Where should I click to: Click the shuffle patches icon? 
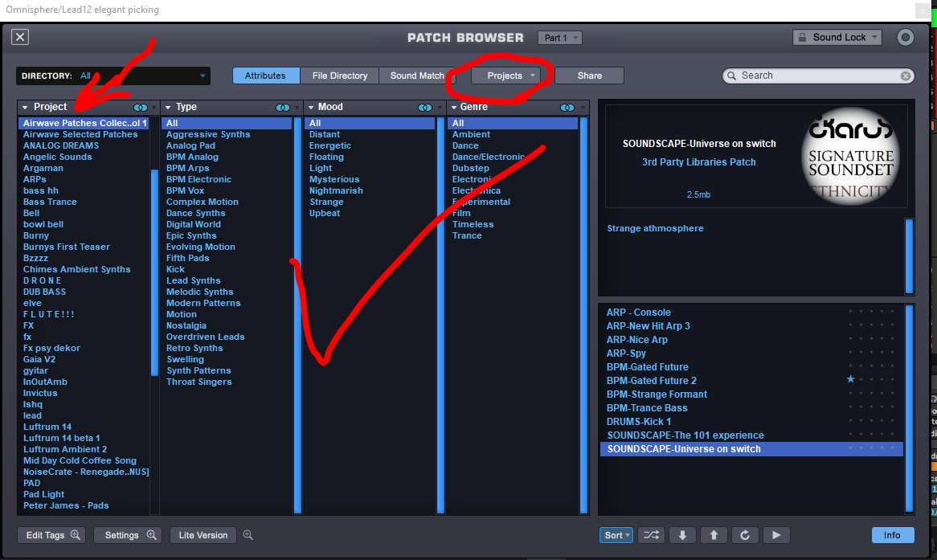pyautogui.click(x=651, y=535)
